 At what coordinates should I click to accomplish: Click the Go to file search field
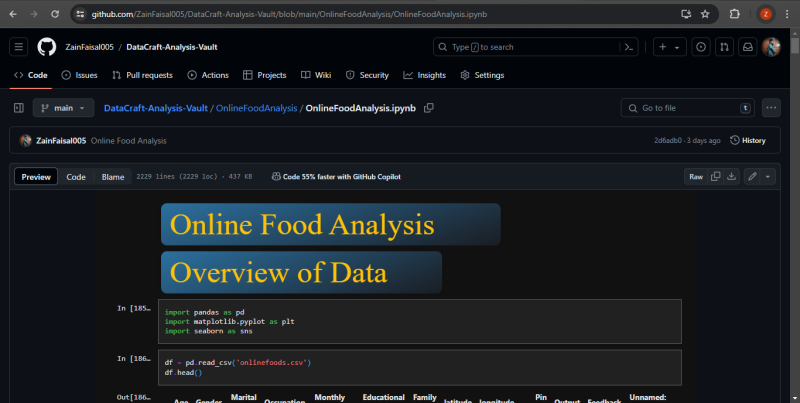(x=687, y=108)
